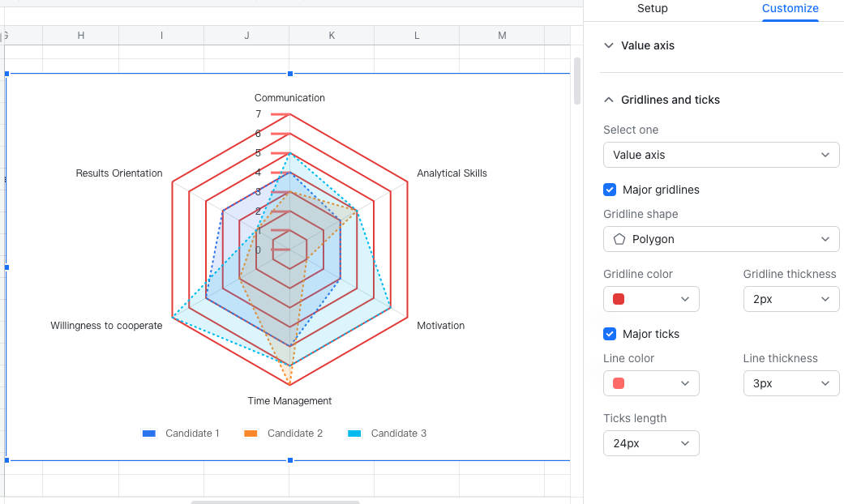Select the Customize tab
This screenshot has height=504, width=844.
790,9
